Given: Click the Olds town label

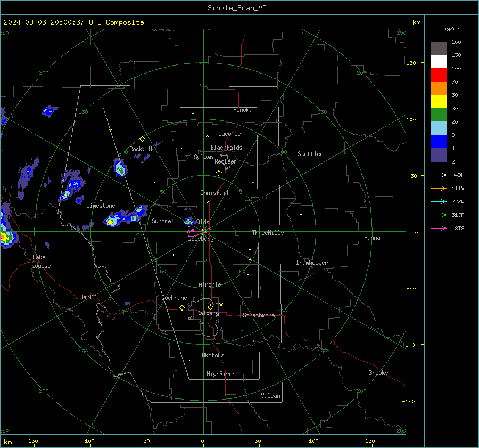Looking at the screenshot, I should [203, 222].
